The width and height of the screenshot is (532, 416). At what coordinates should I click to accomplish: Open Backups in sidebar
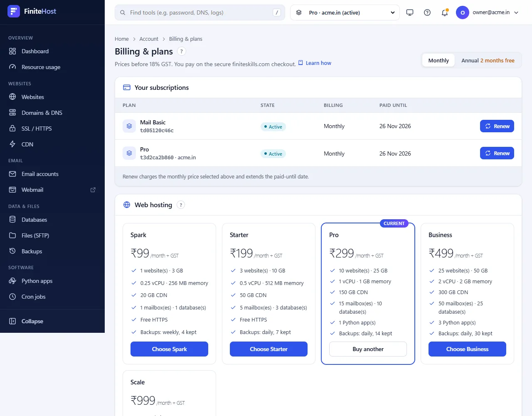coord(52,251)
